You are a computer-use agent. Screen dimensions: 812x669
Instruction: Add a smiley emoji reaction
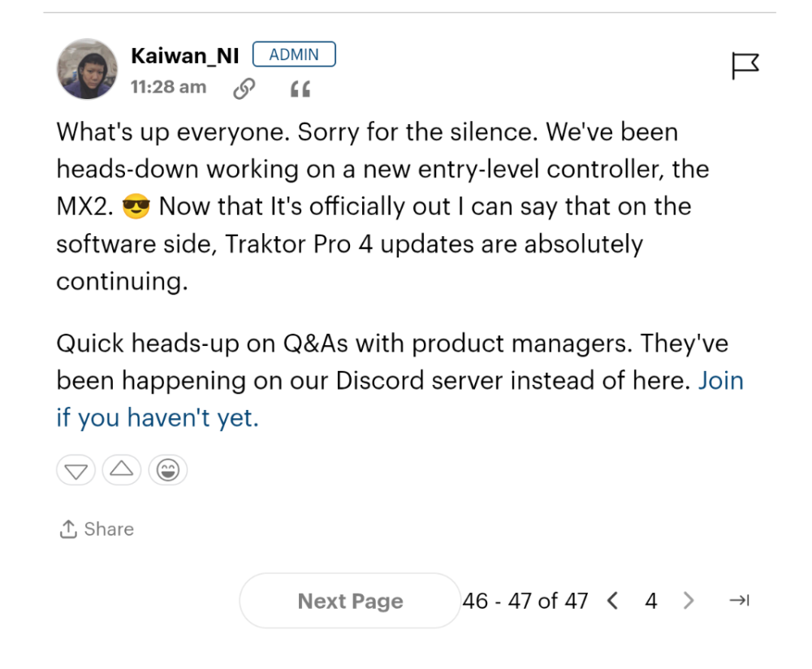coord(167,470)
